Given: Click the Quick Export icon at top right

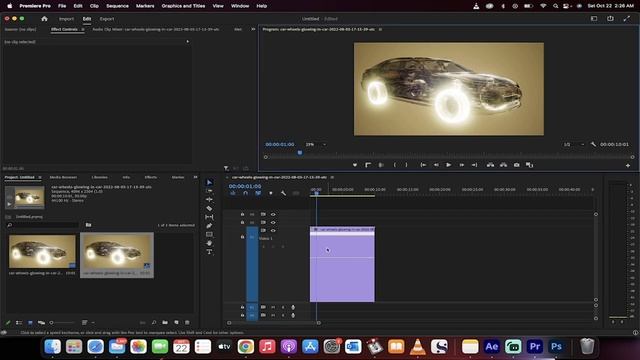Looking at the screenshot, I should [x=610, y=18].
